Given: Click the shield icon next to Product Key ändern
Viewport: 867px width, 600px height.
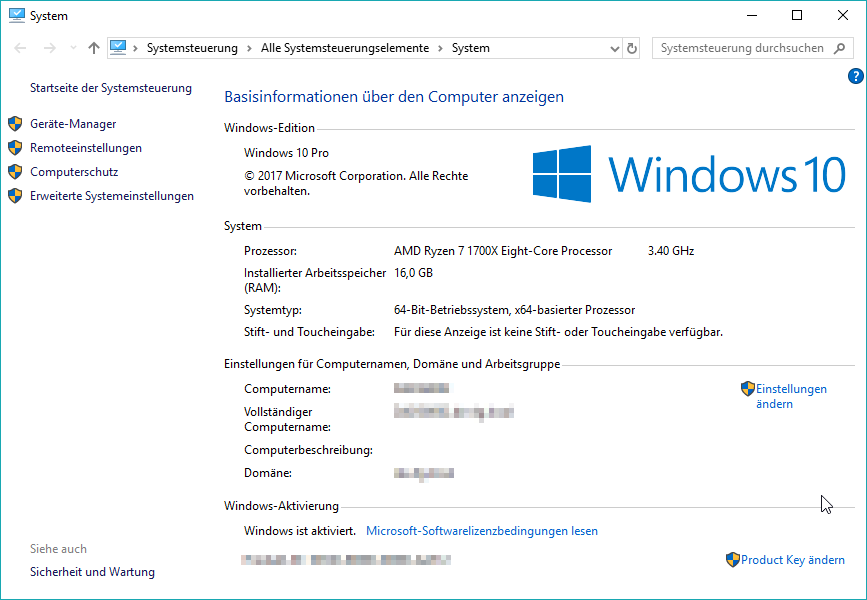Looking at the screenshot, I should point(733,560).
